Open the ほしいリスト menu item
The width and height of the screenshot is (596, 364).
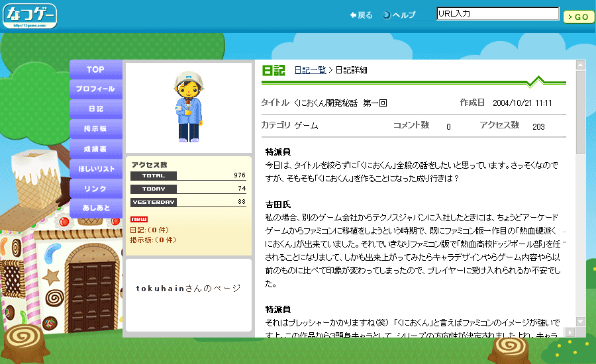point(95,169)
